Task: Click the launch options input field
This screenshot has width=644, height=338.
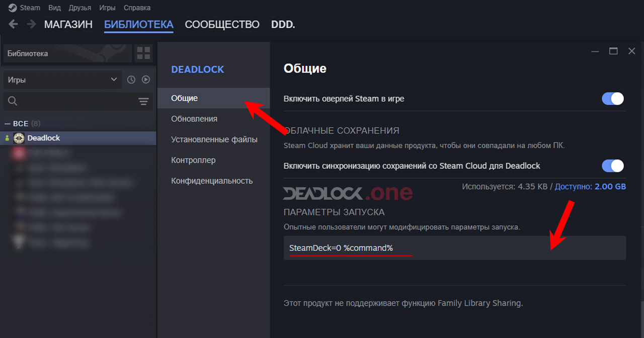Action: click(453, 247)
